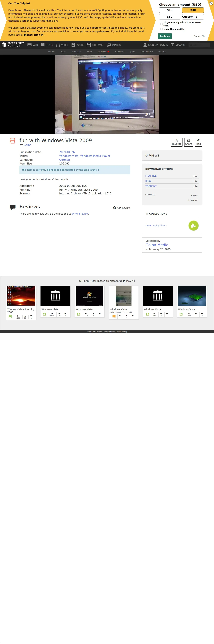Open the DONATE menu item
214x644 pixels.
(103, 52)
